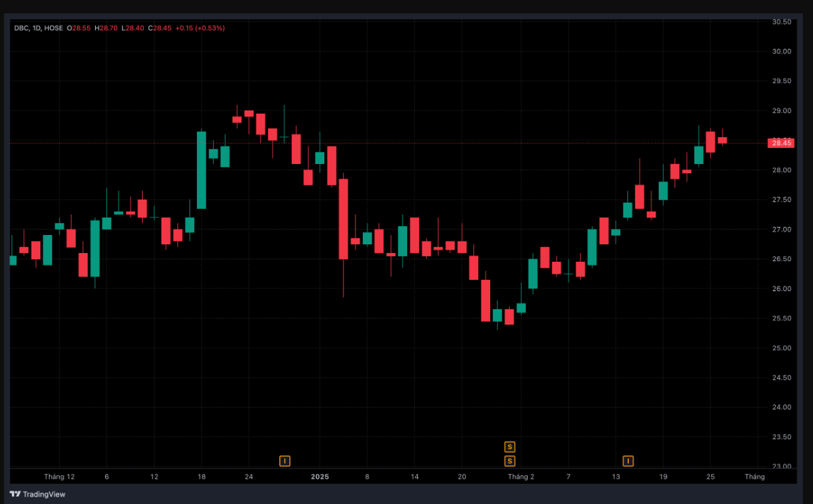The image size is (813, 504).
Task: Click the Tháng 2 date label
Action: click(521, 477)
